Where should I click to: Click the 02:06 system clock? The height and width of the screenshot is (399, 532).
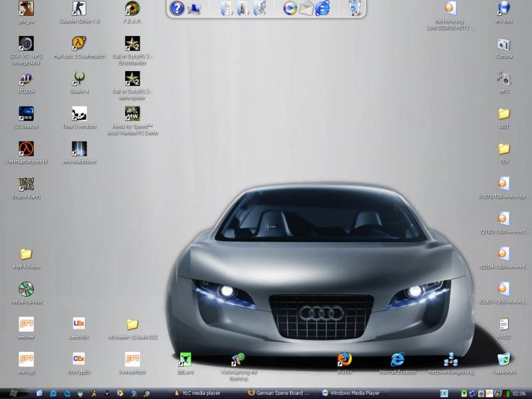pos(519,394)
